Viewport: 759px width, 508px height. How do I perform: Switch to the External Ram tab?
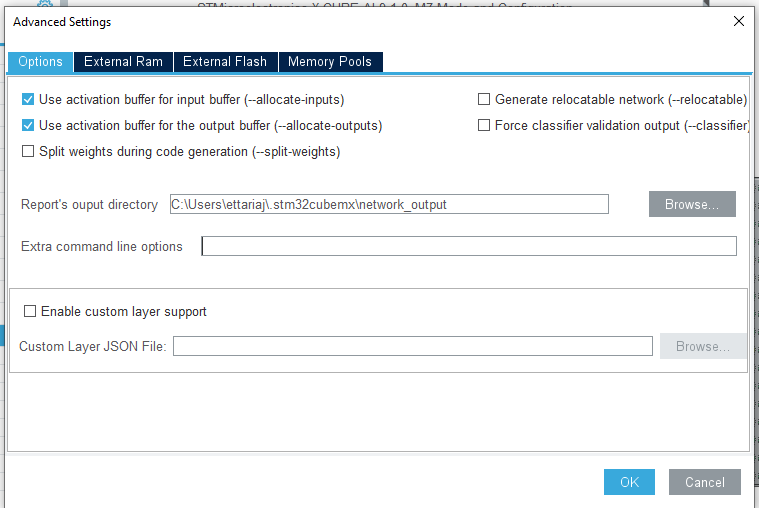coord(123,62)
